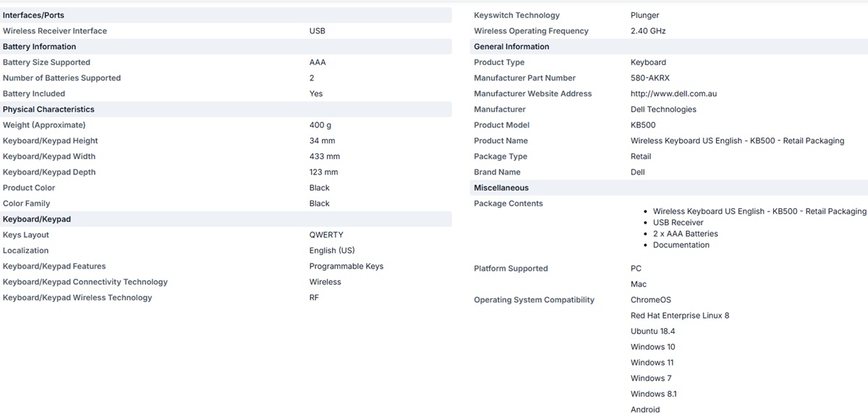868x414 pixels.
Task: Click the AAA battery size value
Action: coord(318,62)
